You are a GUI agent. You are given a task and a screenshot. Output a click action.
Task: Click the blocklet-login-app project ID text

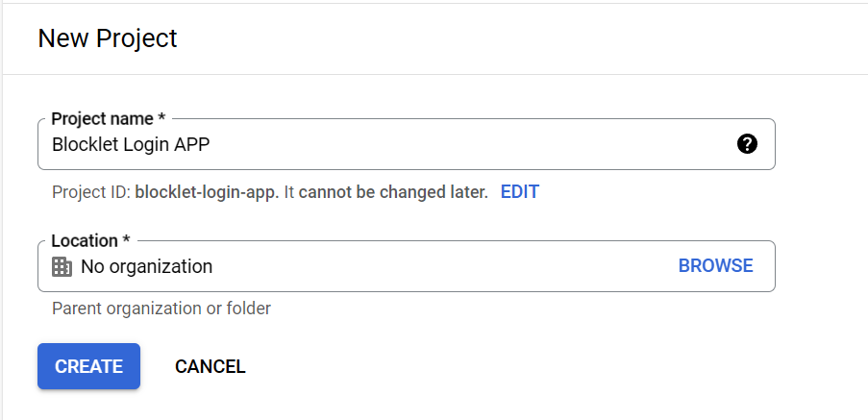[207, 192]
